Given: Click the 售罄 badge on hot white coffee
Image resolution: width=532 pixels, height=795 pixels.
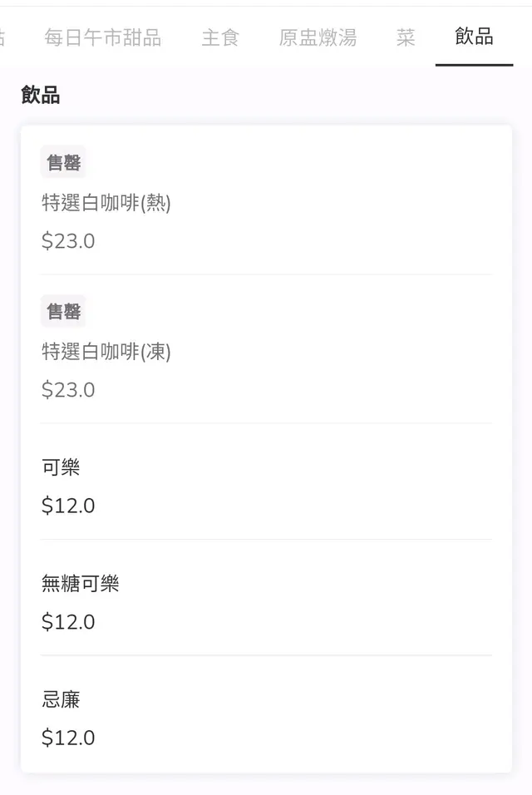Looking at the screenshot, I should [x=63, y=162].
